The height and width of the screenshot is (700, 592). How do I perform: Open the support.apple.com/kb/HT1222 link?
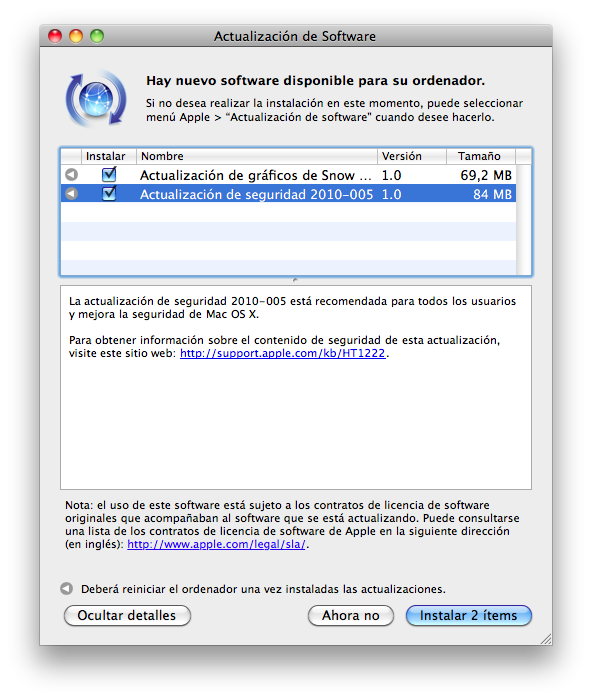283,353
